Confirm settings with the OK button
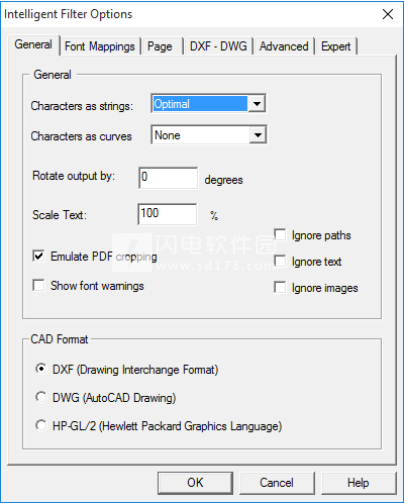 click(195, 483)
